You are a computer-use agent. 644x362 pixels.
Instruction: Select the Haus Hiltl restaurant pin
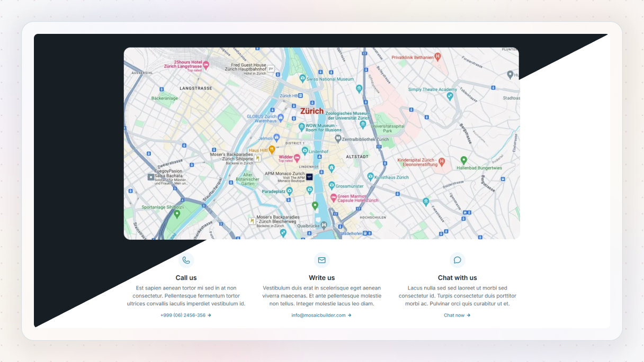click(272, 150)
